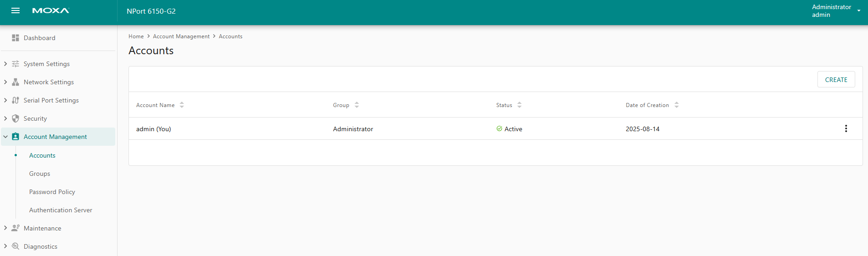Collapse the Account Management section

(5, 137)
